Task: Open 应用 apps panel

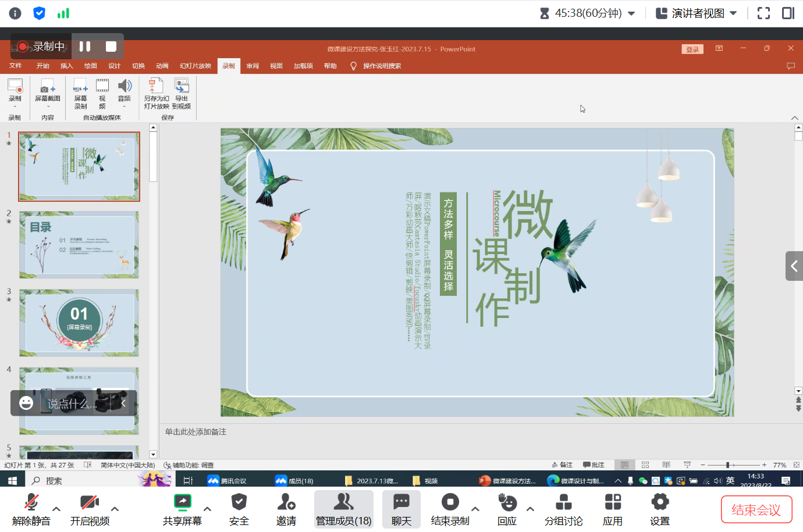Action: click(613, 509)
